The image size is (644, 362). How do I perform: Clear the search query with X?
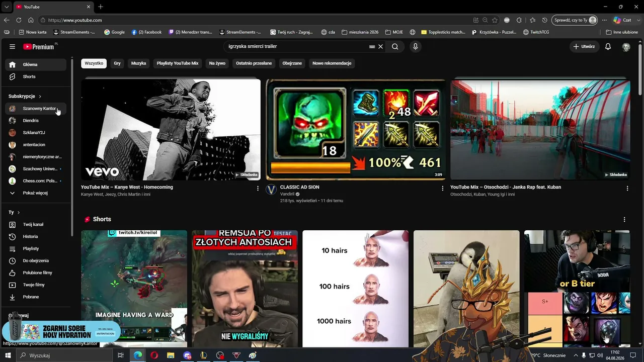tap(380, 46)
